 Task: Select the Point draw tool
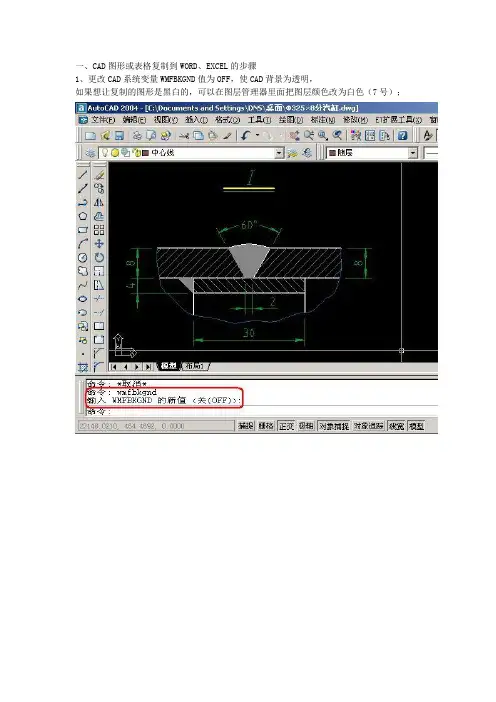pyautogui.click(x=83, y=354)
